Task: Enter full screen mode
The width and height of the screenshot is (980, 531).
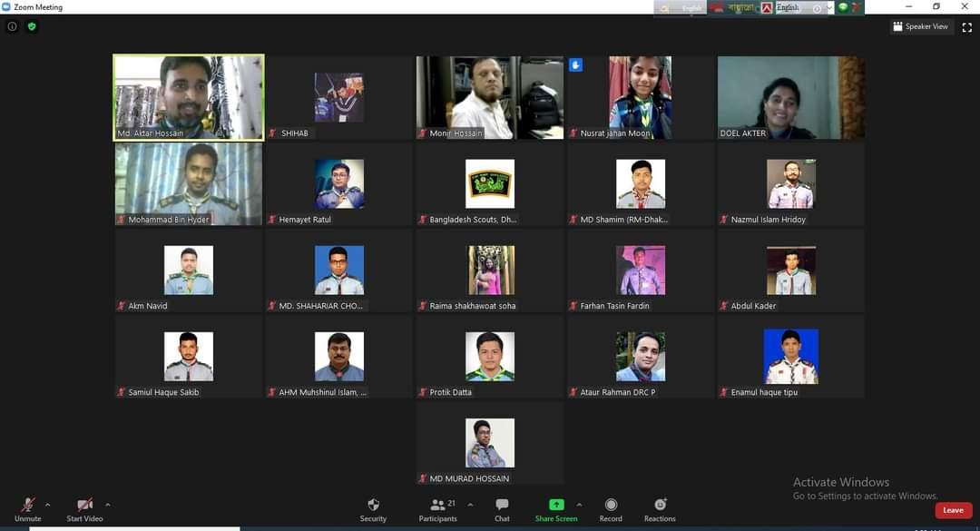Action: [x=965, y=26]
